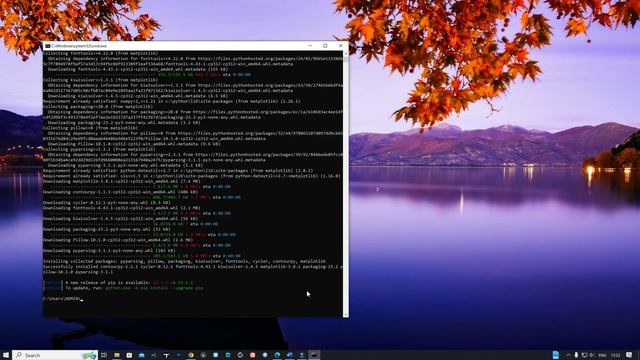Image resolution: width=640 pixels, height=360 pixels.
Task: Open the Windows Start menu
Action: (x=6, y=355)
